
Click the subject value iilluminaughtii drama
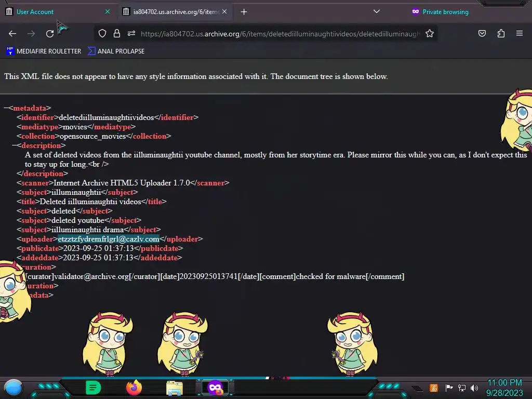click(87, 230)
